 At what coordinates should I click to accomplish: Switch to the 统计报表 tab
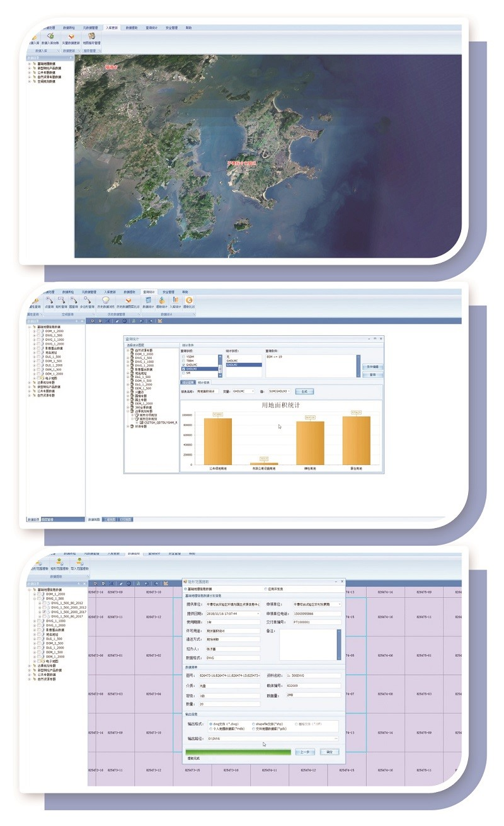tap(204, 382)
